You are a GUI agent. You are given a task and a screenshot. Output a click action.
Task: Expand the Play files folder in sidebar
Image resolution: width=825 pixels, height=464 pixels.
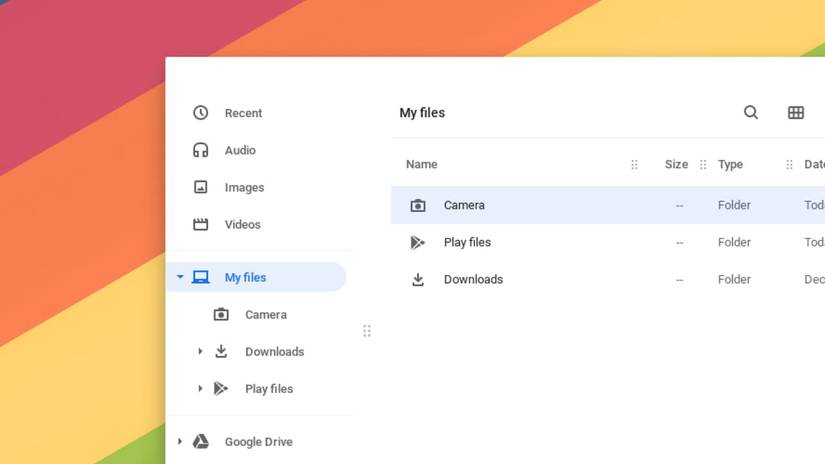pyautogui.click(x=200, y=389)
